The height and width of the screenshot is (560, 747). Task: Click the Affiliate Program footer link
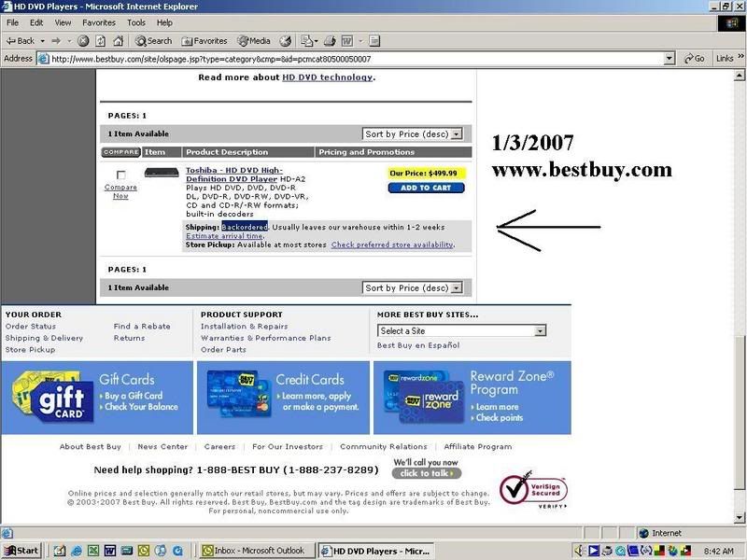click(x=478, y=447)
